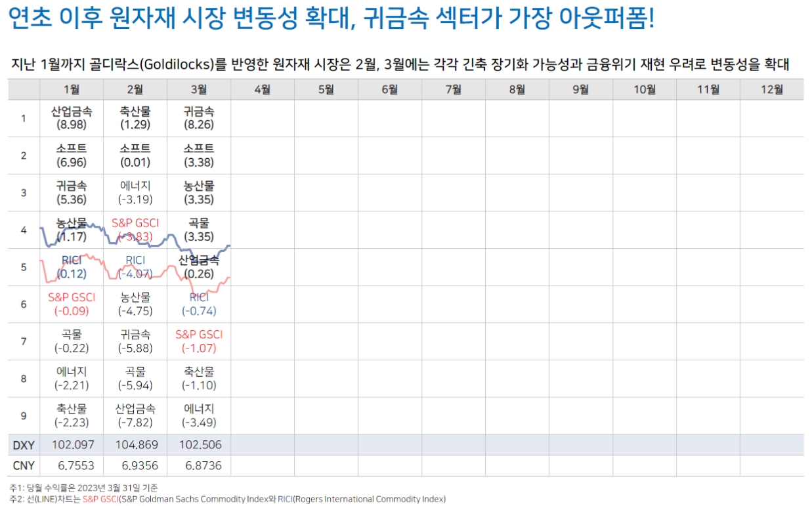Click the 귀금속 (8.26) cell
The image size is (812, 506).
click(x=198, y=118)
